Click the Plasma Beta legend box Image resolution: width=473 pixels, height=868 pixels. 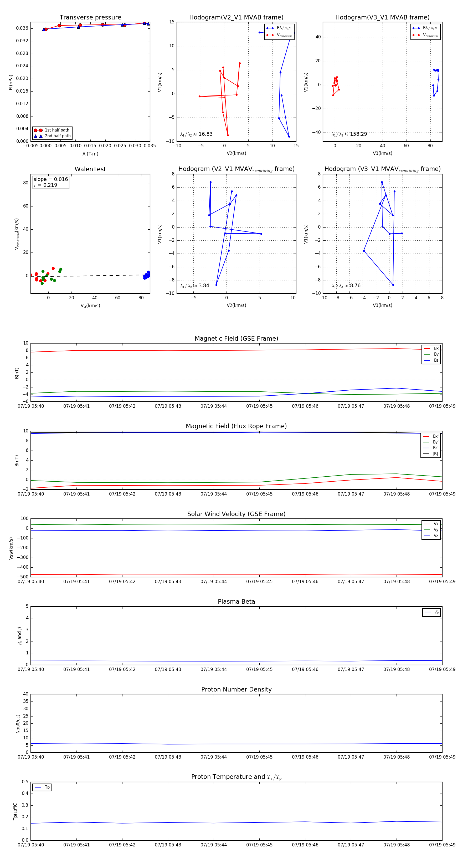coord(431,613)
